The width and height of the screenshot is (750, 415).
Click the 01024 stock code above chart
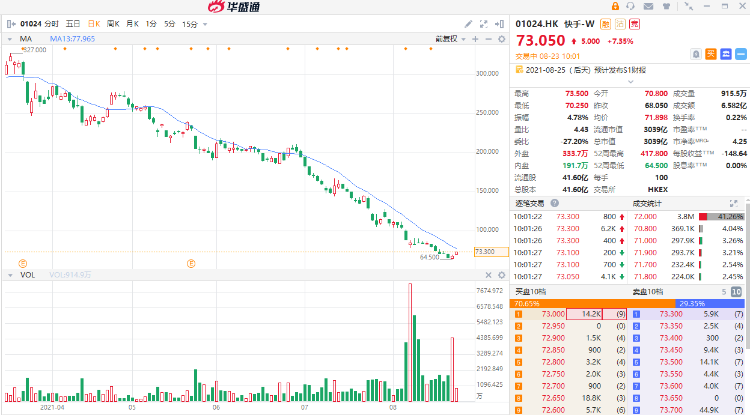tap(31, 24)
